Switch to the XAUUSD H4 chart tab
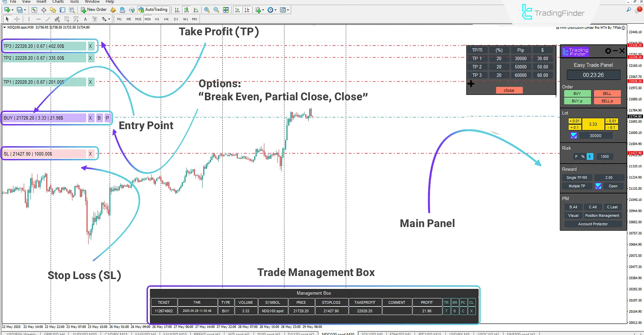This screenshot has width=644, height=335. coord(145,334)
